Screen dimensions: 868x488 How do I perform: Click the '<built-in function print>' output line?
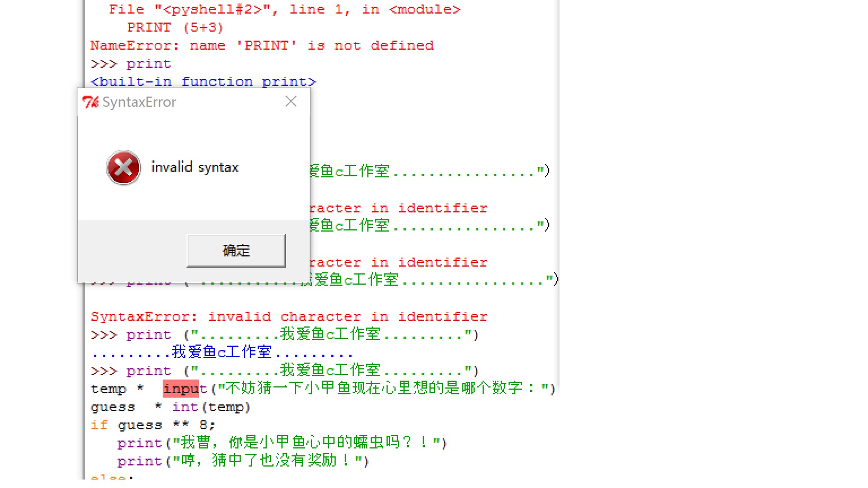203,82
